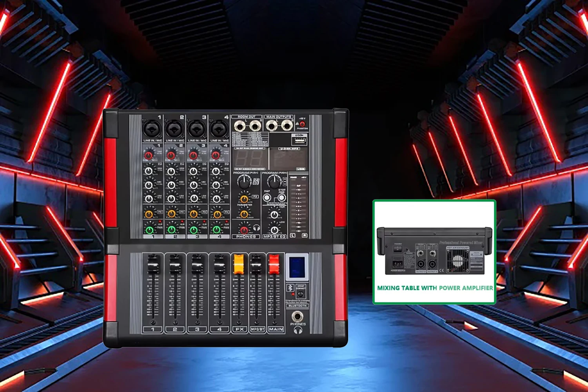Click the rear-panel thumbnail in green frame

coord(434,251)
